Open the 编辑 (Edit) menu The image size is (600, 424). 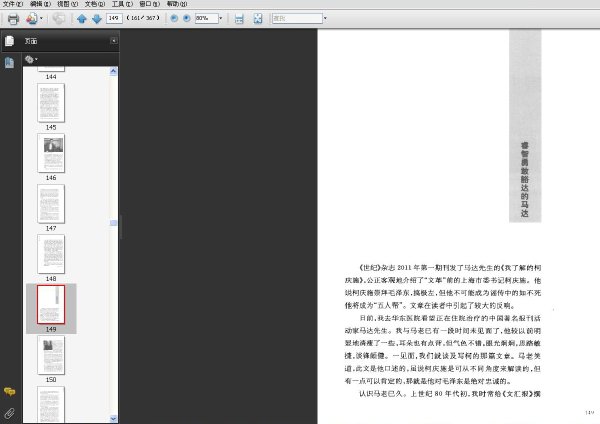click(40, 4)
